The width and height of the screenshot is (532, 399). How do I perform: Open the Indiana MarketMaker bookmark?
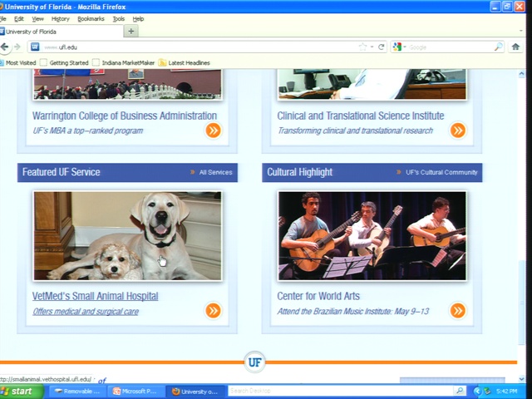(x=124, y=63)
